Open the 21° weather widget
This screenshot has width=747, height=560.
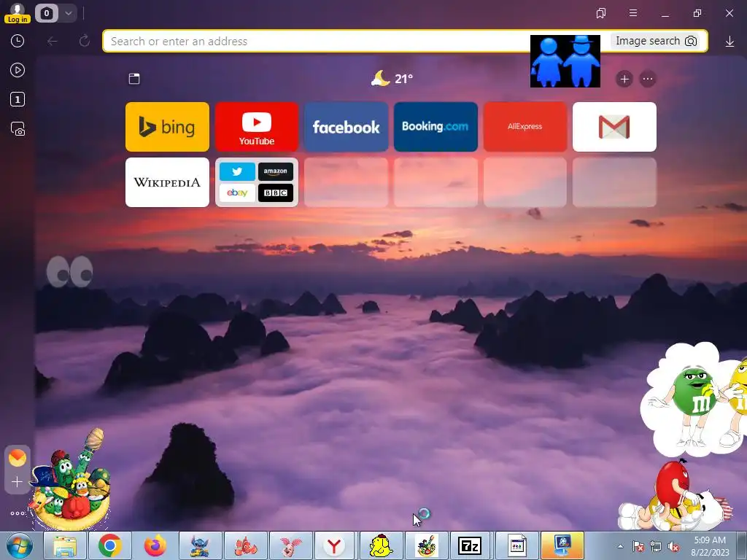[x=392, y=78]
